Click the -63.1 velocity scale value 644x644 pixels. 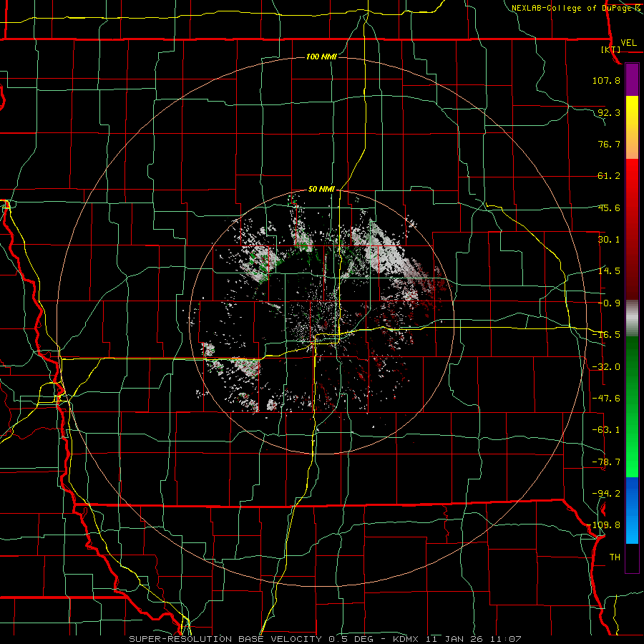[x=606, y=430]
